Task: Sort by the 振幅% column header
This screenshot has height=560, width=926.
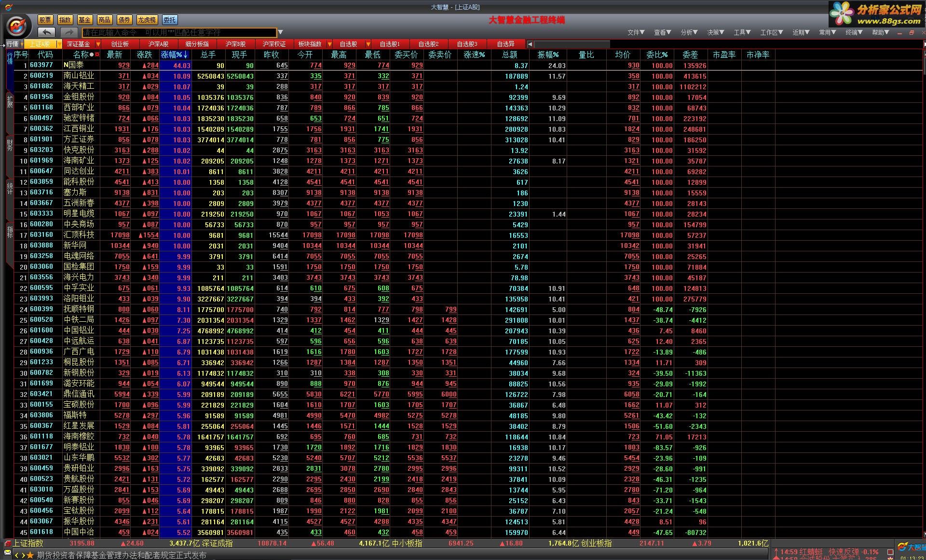Action: (548, 55)
